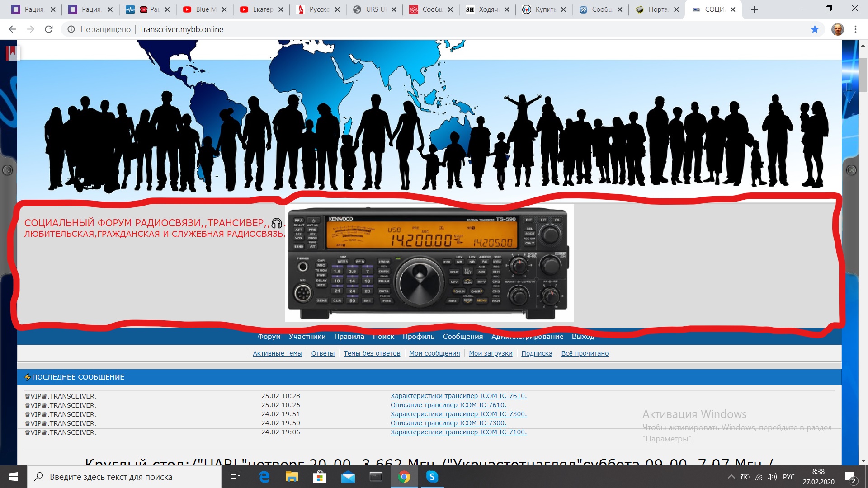Switch to the SH Ходяч tab
Viewport: 868px width, 488px height.
(488, 9)
